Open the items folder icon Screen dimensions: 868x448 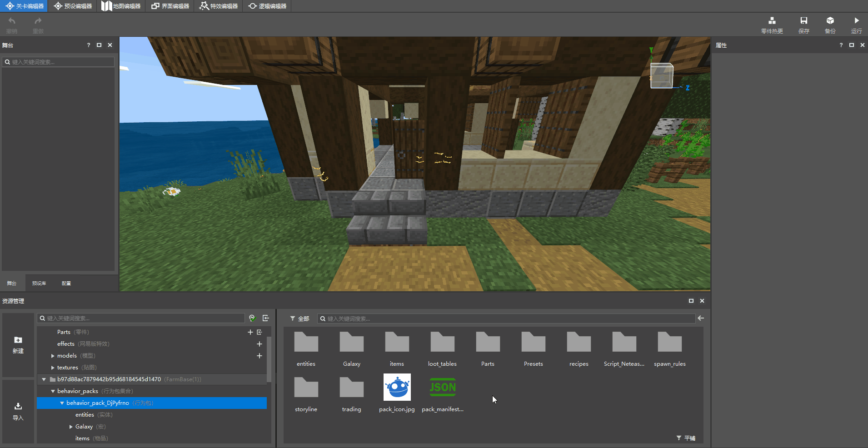[x=397, y=342]
